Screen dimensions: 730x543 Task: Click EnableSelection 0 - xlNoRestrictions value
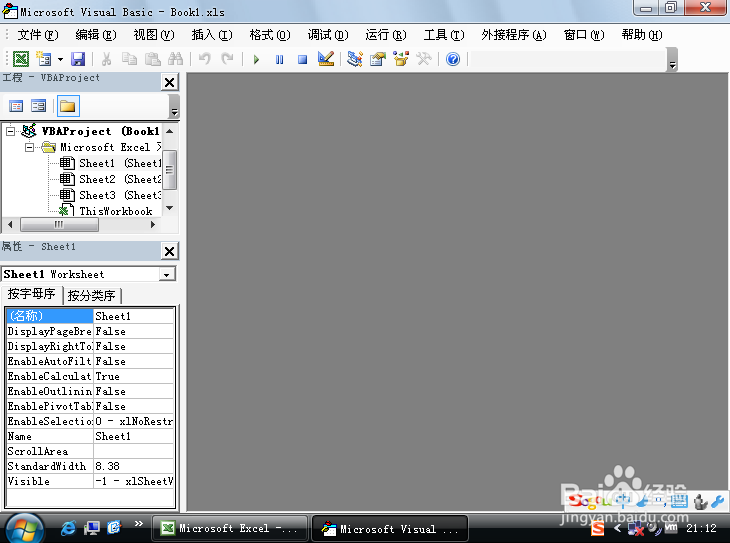[134, 421]
